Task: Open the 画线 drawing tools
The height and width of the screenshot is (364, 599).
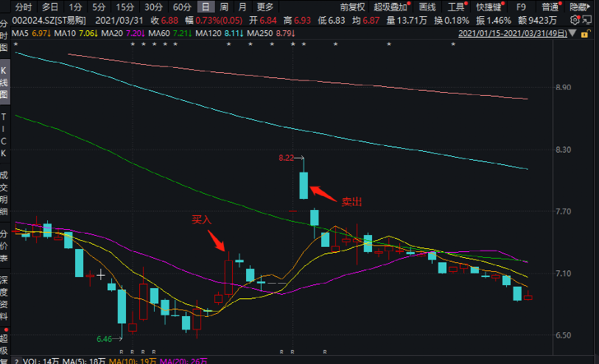Action: pyautogui.click(x=427, y=7)
